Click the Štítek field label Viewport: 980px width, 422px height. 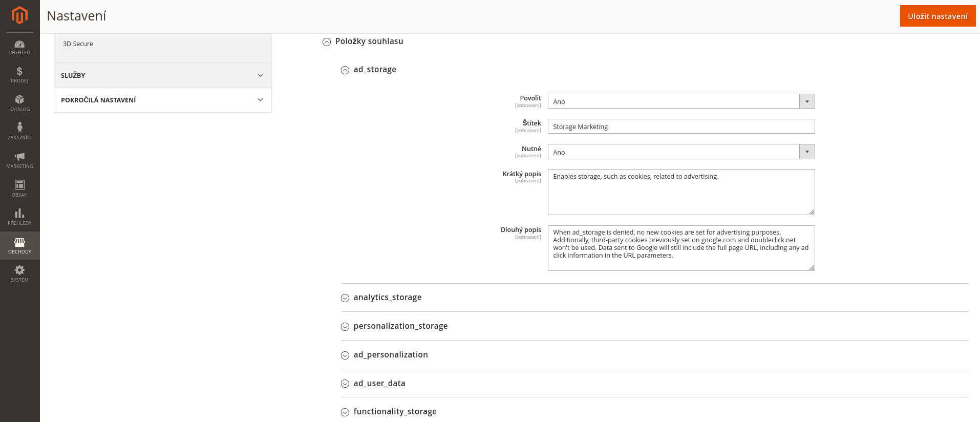(531, 123)
